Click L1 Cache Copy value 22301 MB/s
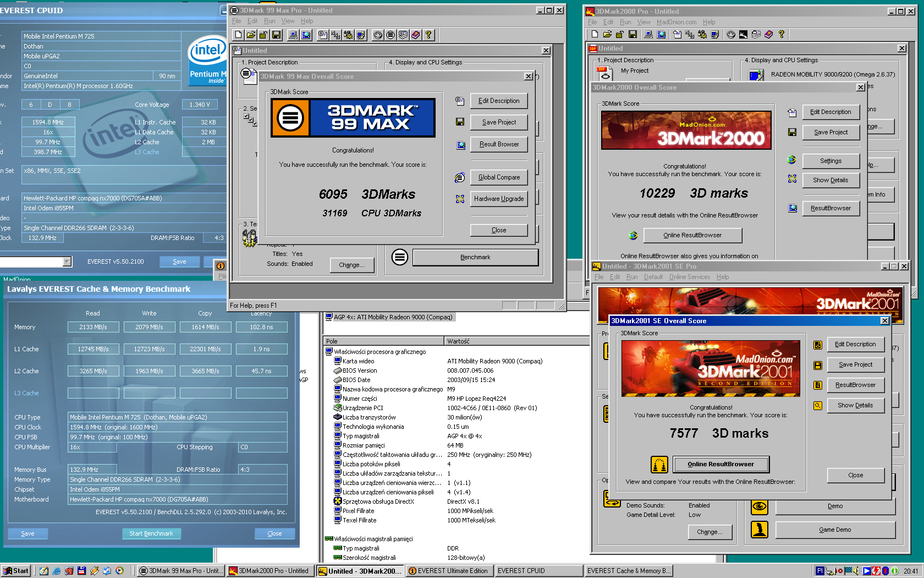Screen dimensions: 924x578 tap(205, 349)
